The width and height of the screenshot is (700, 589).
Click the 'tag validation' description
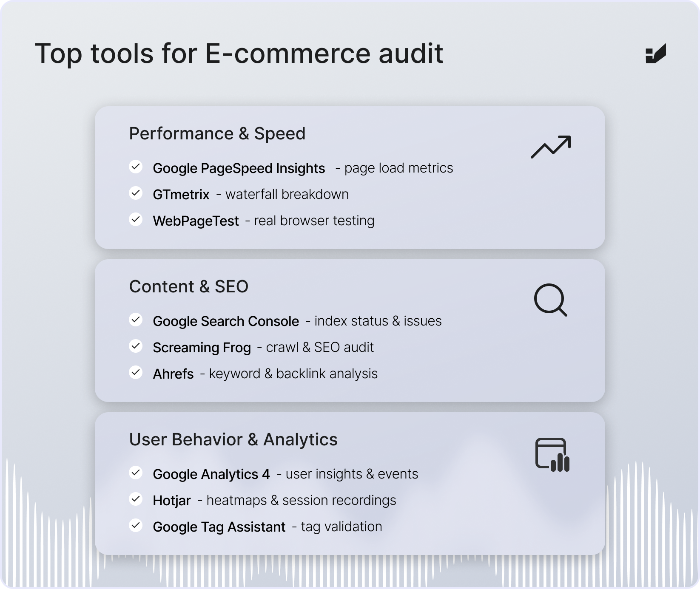(341, 527)
